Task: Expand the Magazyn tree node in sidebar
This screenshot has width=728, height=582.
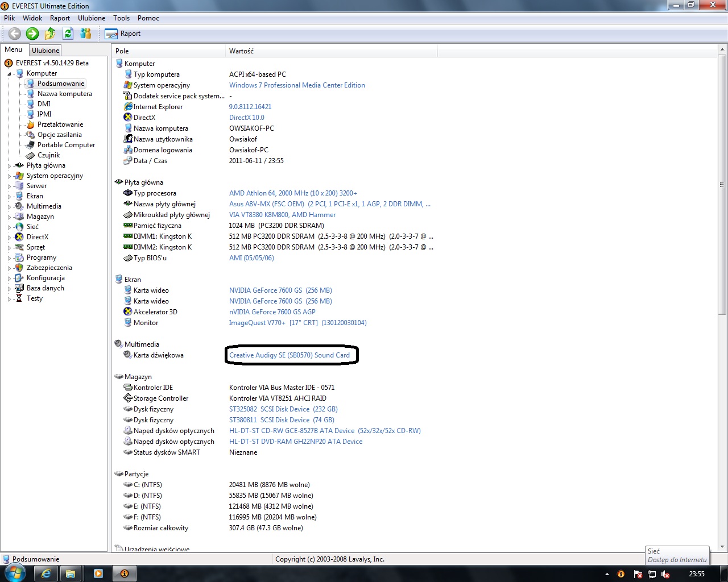Action: [9, 217]
